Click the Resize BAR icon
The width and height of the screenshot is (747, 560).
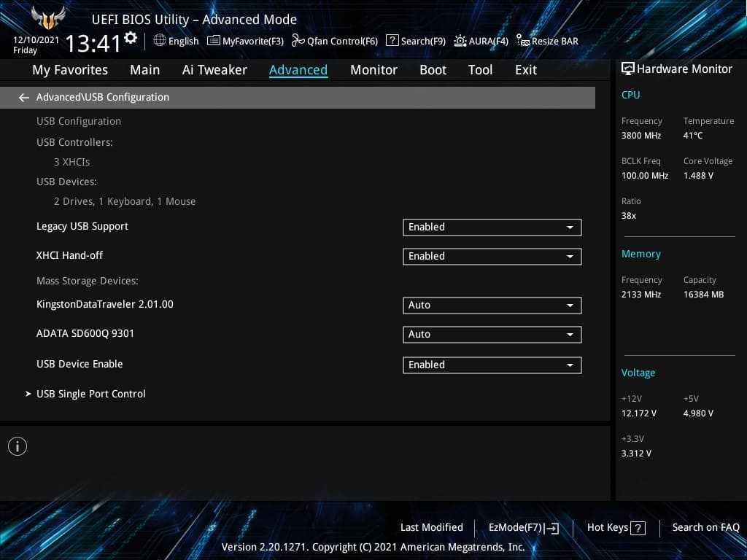coord(522,41)
